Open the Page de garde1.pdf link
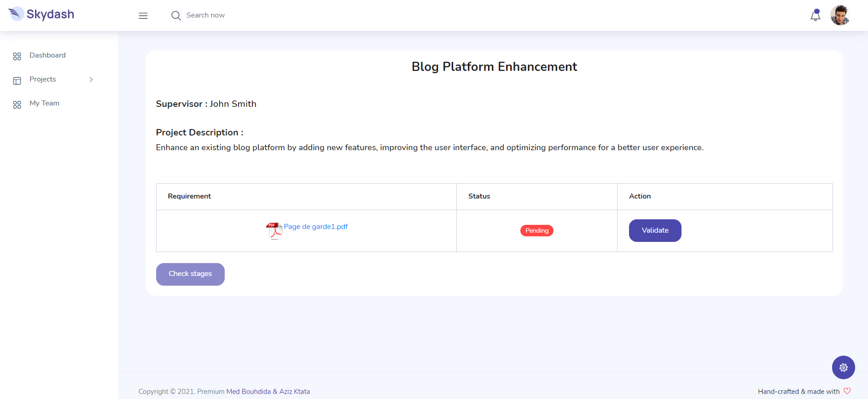This screenshot has width=868, height=399. coord(315,227)
